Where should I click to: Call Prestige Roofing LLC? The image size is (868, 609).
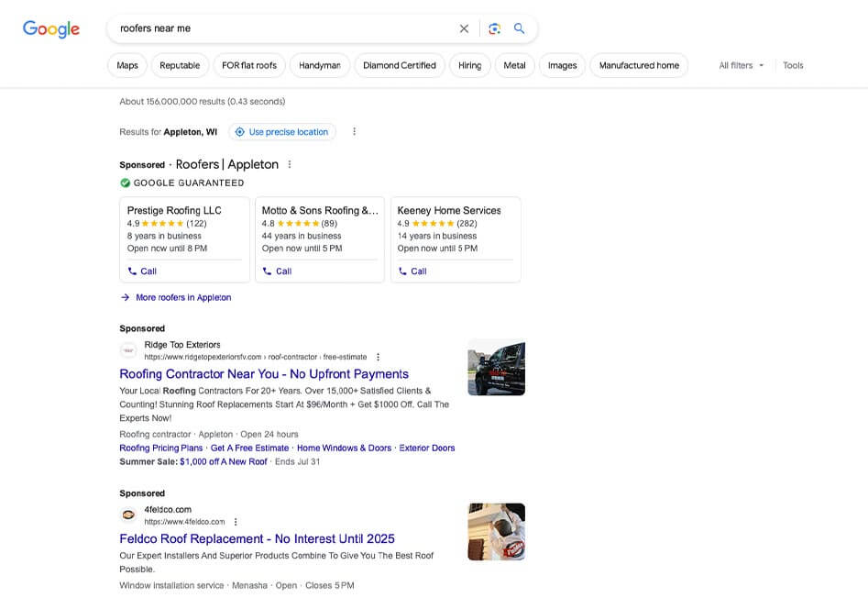[142, 271]
